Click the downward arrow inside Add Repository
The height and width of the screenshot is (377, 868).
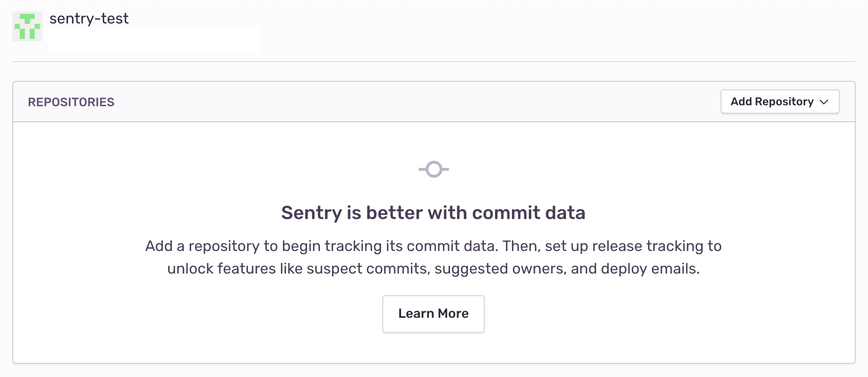pyautogui.click(x=823, y=102)
